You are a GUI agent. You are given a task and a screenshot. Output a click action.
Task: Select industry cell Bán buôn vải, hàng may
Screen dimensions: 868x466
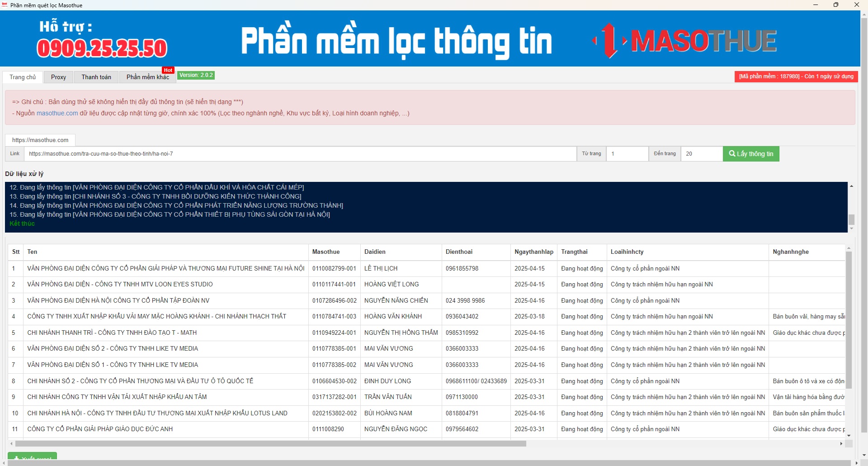click(x=807, y=317)
